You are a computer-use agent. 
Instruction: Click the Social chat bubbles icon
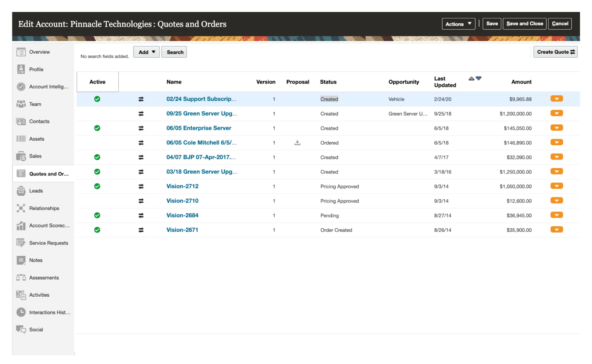(21, 330)
